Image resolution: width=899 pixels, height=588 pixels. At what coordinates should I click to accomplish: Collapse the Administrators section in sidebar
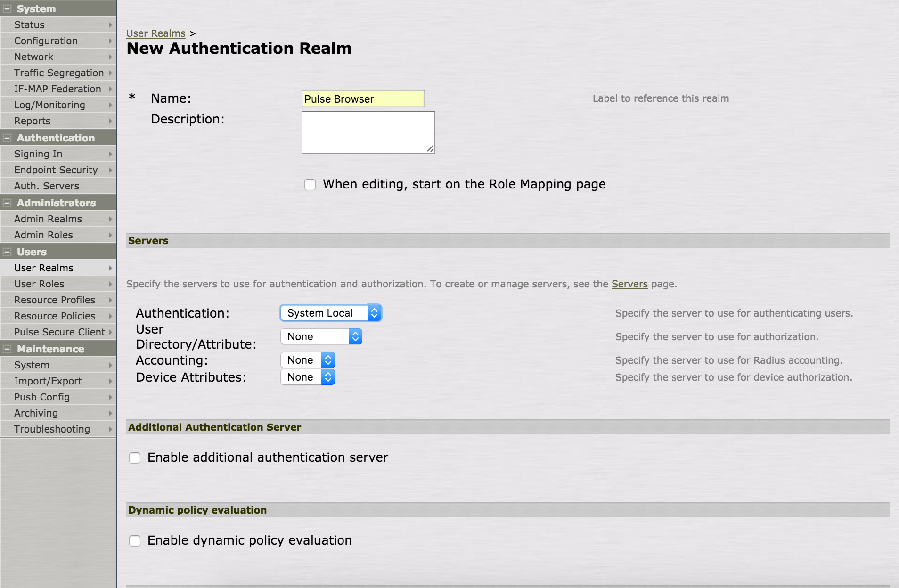pos(6,203)
